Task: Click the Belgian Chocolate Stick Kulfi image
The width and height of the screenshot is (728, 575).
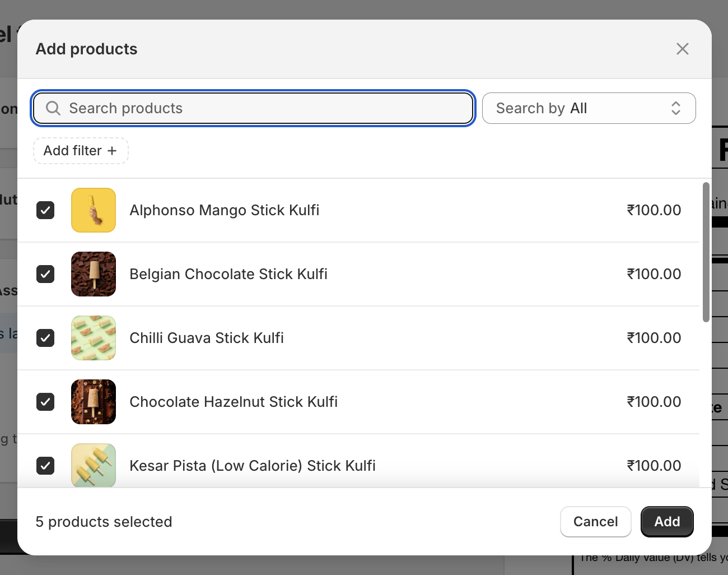Action: 93,273
